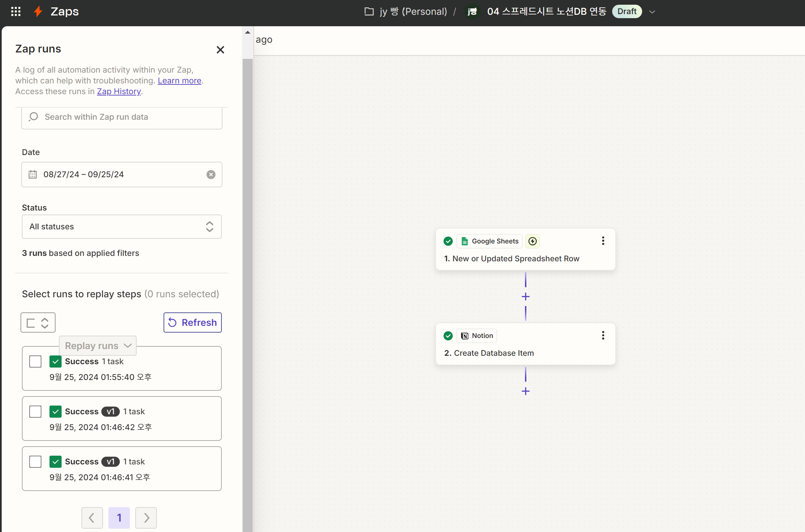Open the select-all runs checkbox dropdown
Viewport: 805px width, 532px height.
point(38,322)
